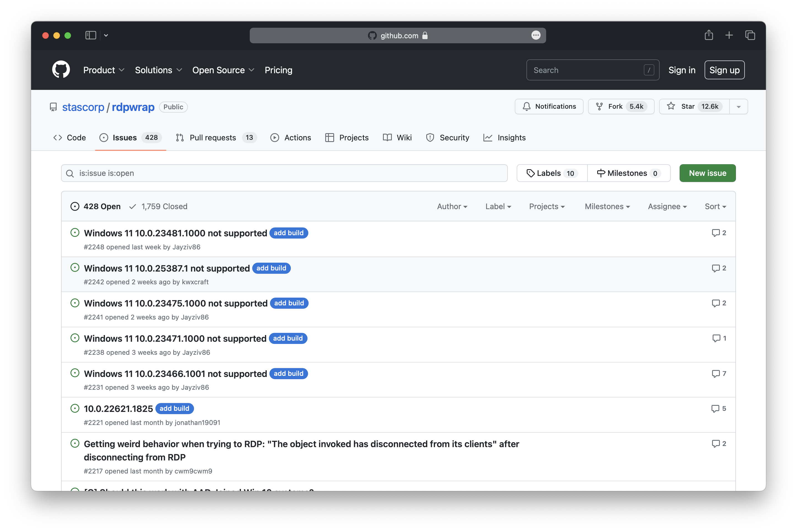Click the ellipsis icon in address bar
Screen dimensions: 797x532
pos(536,35)
